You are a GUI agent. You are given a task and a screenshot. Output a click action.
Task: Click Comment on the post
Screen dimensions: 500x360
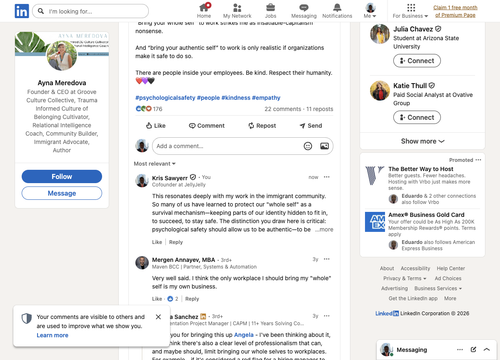tap(207, 126)
